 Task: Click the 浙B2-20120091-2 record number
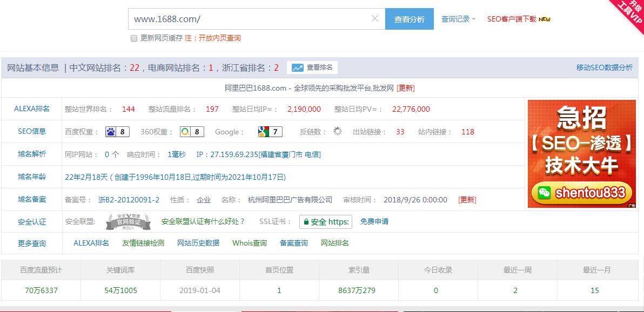click(129, 200)
